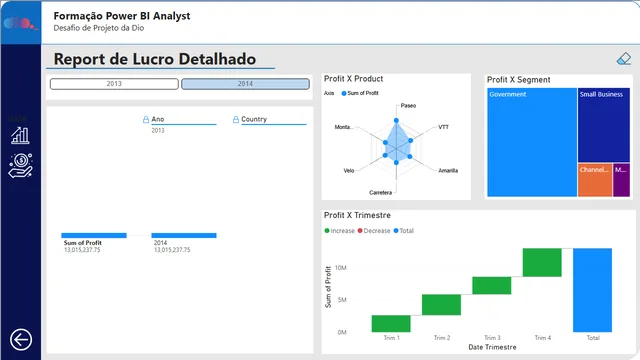Viewport: 640px width, 360px height.
Task: Select the 2014 year slicer button
Action: (245, 84)
